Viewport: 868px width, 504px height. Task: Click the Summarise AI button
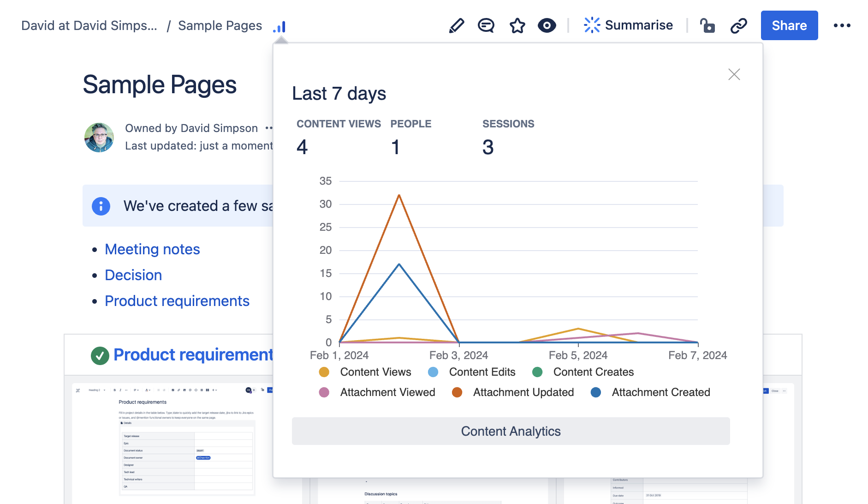coord(628,25)
